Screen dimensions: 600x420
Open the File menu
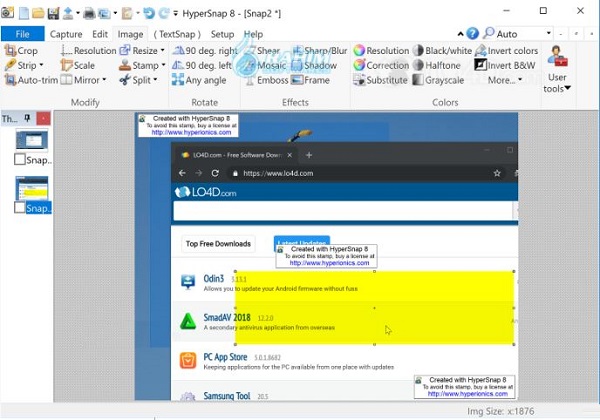coord(23,34)
